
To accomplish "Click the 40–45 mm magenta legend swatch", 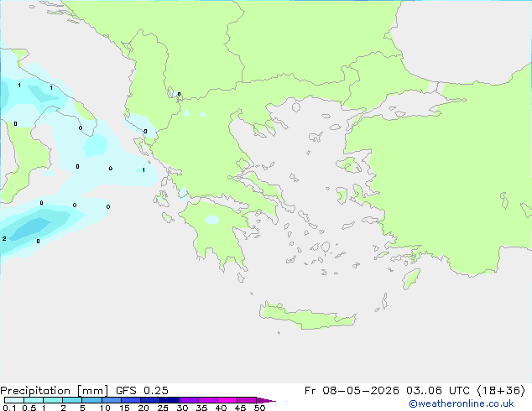I will (x=227, y=400).
